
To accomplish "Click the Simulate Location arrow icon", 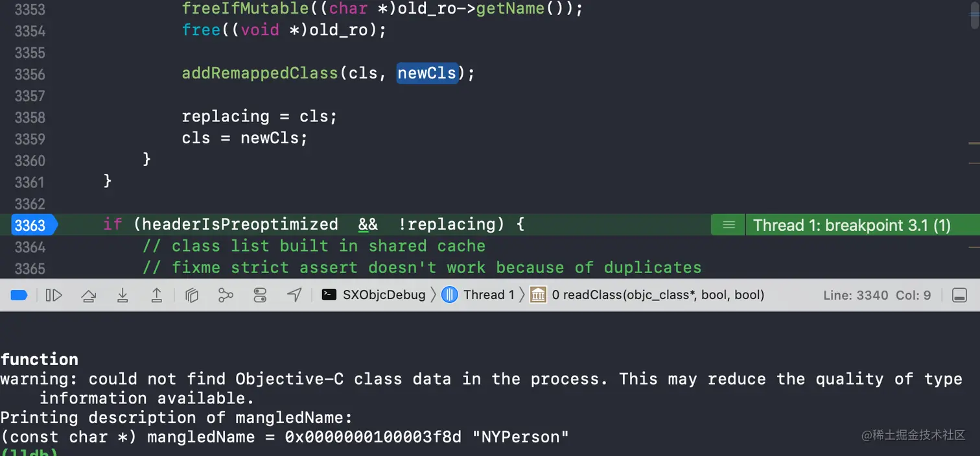I will click(x=294, y=295).
